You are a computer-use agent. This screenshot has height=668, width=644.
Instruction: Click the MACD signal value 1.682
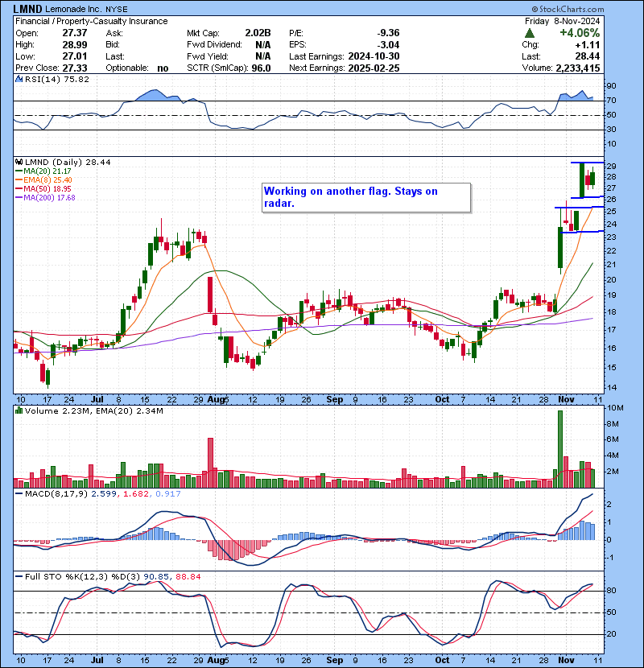(136, 494)
